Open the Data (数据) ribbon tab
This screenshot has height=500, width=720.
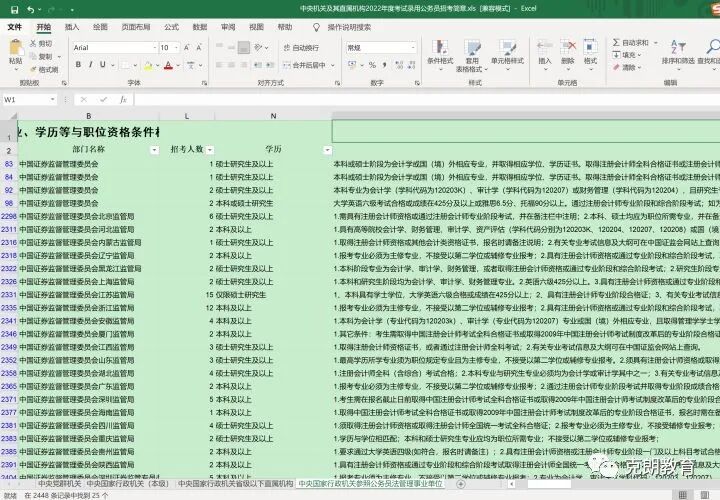(x=200, y=27)
